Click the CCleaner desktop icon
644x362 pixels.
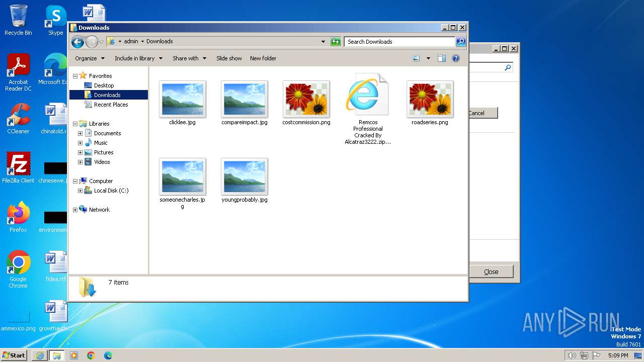pos(18,119)
